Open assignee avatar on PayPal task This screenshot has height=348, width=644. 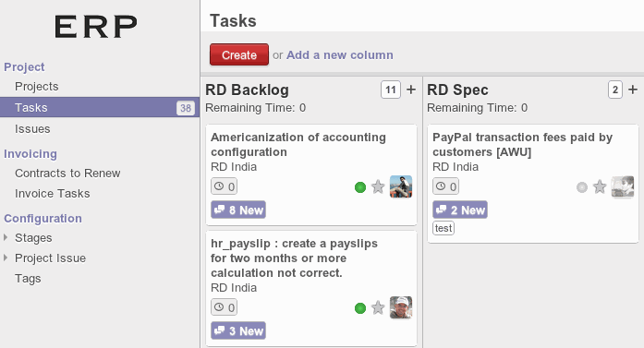623,186
